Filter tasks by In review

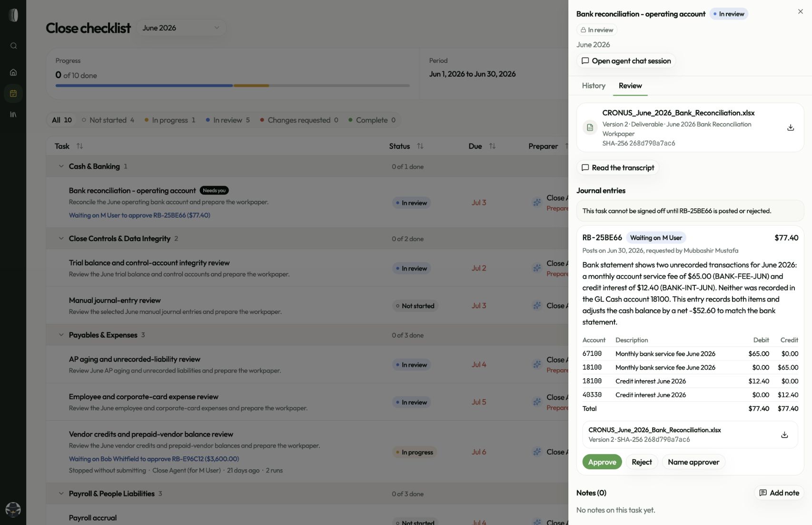coord(228,120)
